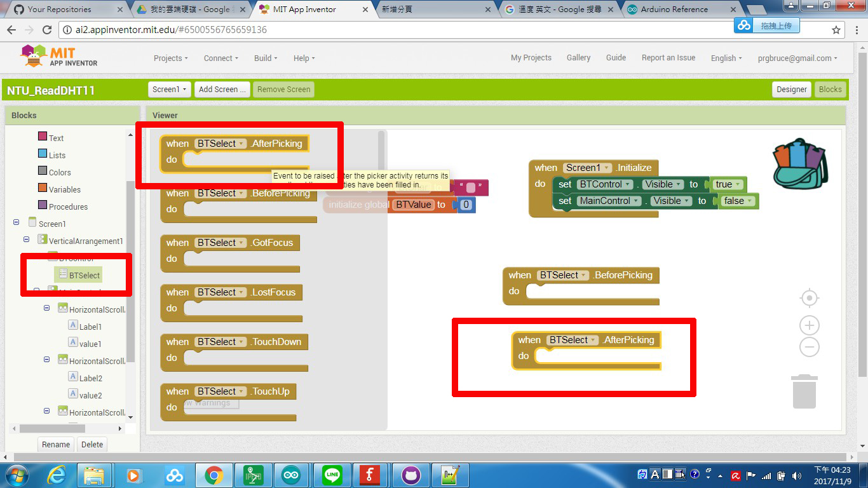Bookmark this page with the star icon
The height and width of the screenshot is (488, 868).
click(836, 30)
